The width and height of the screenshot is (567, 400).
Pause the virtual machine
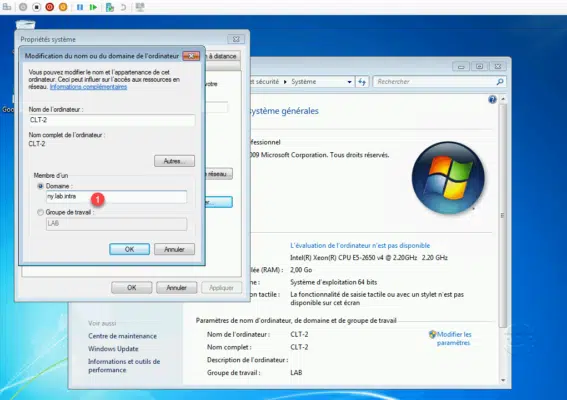(x=80, y=7)
